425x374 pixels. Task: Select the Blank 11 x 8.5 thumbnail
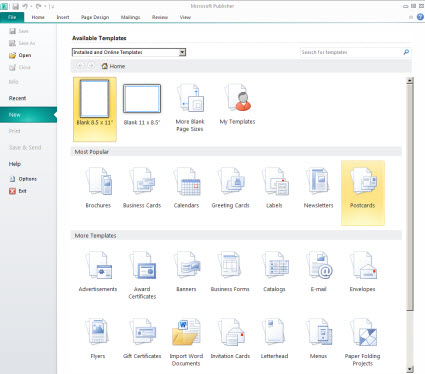[x=142, y=99]
